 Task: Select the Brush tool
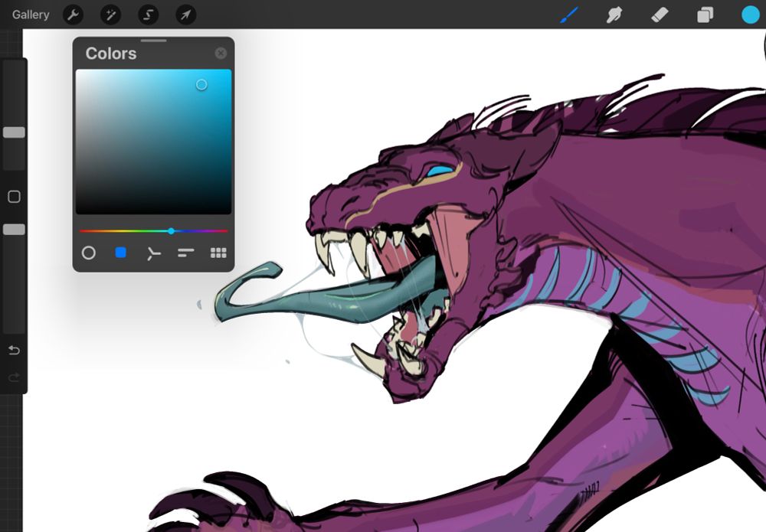tap(569, 15)
